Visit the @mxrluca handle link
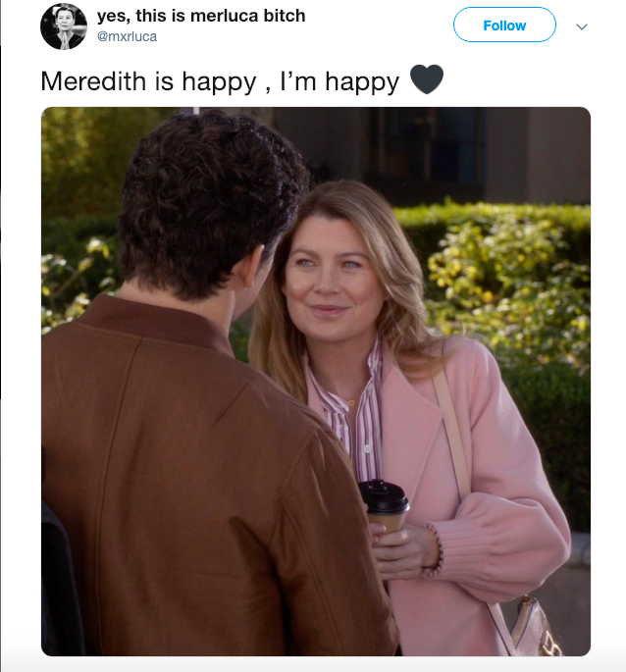The width and height of the screenshot is (626, 672). click(x=127, y=37)
